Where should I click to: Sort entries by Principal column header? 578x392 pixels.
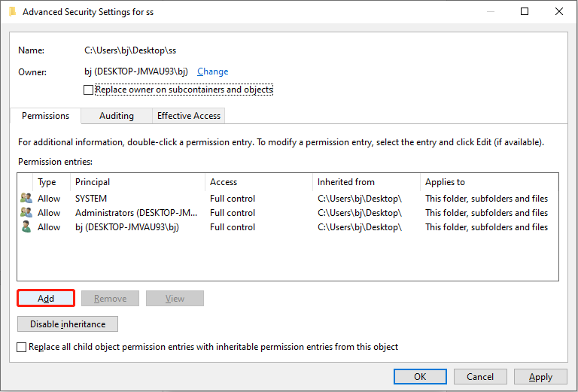(93, 182)
